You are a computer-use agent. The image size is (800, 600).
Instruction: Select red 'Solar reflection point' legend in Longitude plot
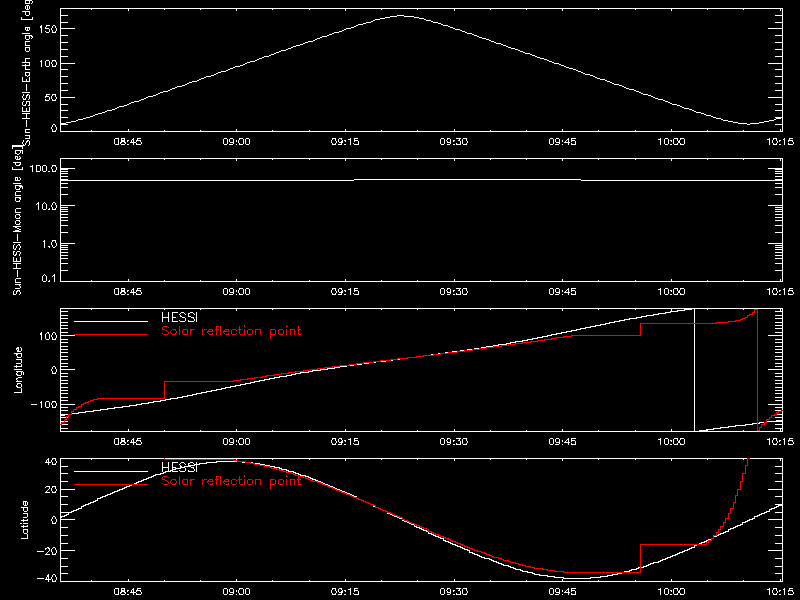[231, 331]
